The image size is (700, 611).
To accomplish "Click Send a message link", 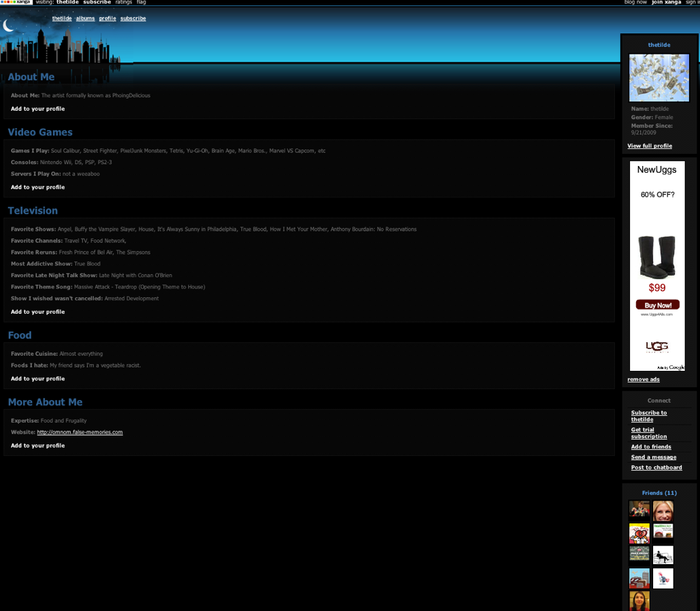I will point(654,457).
